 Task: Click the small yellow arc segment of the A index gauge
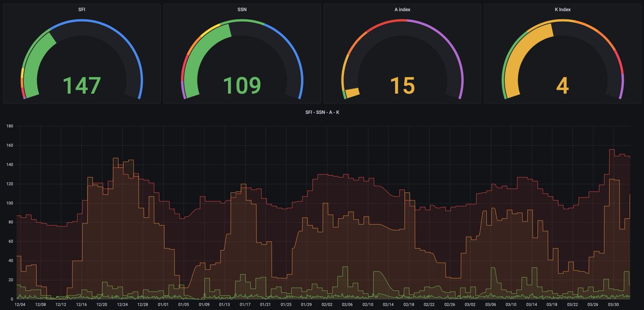(x=353, y=93)
